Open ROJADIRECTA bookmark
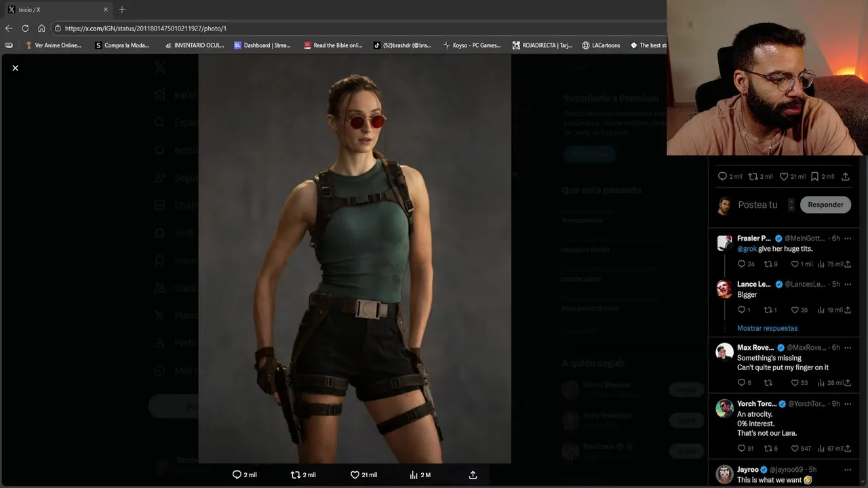The height and width of the screenshot is (488, 868). 542,45
